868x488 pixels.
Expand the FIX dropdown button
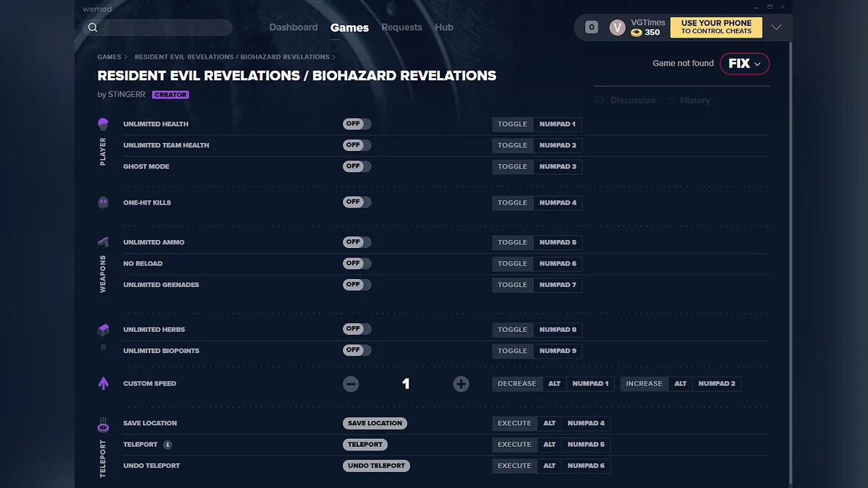744,64
